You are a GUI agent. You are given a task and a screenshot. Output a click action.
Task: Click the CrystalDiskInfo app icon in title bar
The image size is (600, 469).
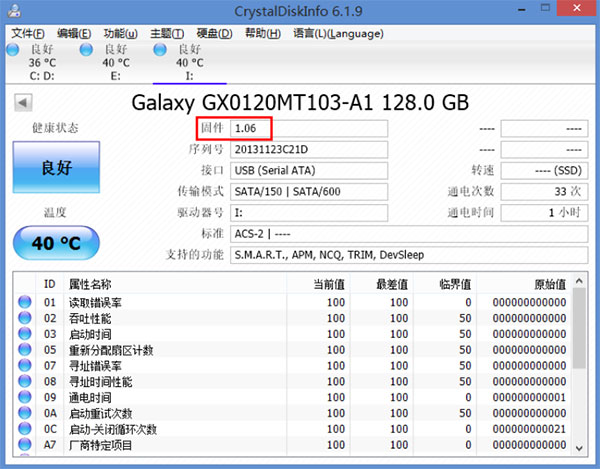click(x=14, y=10)
